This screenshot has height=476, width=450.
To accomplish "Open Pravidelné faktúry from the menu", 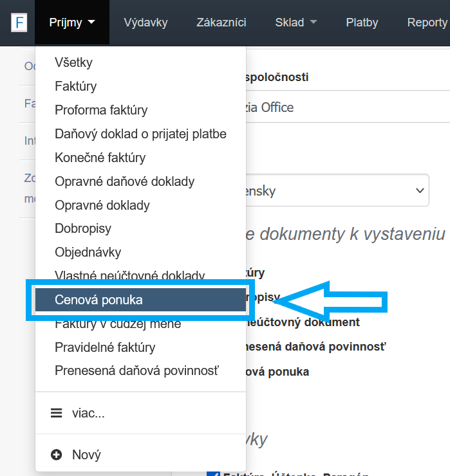I will [105, 347].
